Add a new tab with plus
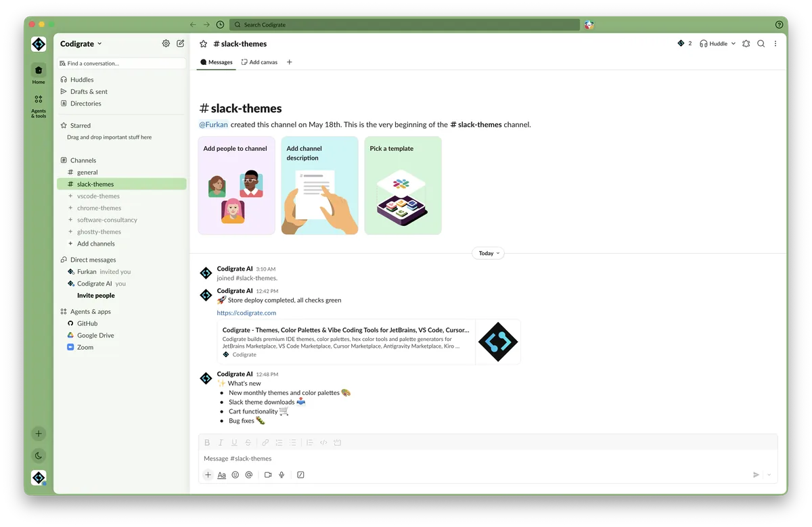The height and width of the screenshot is (527, 812). pos(290,62)
